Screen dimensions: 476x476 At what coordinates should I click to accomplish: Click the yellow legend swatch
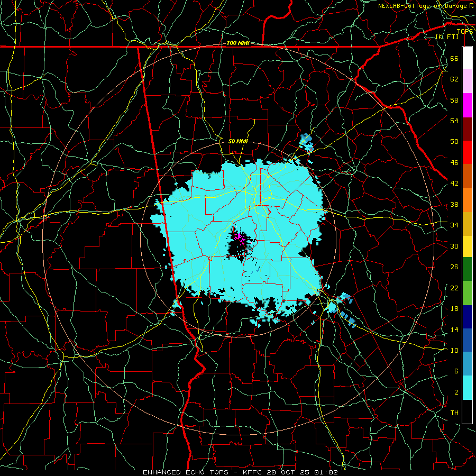467,246
